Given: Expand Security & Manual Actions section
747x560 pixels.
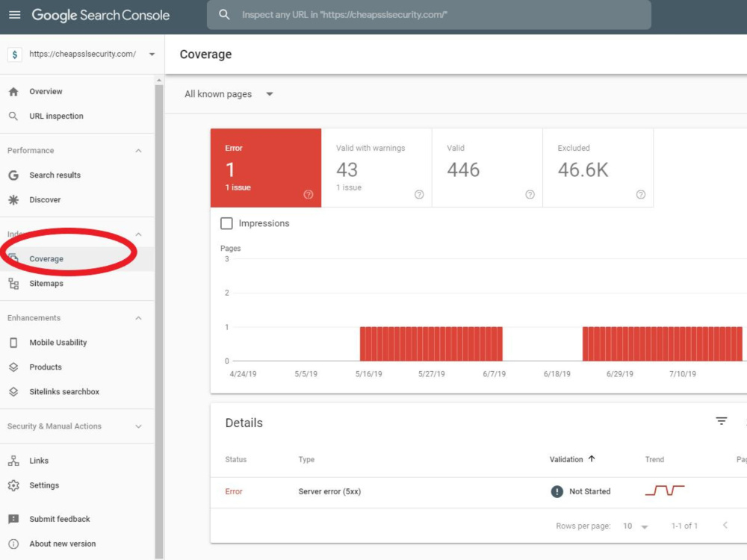Looking at the screenshot, I should point(138,426).
